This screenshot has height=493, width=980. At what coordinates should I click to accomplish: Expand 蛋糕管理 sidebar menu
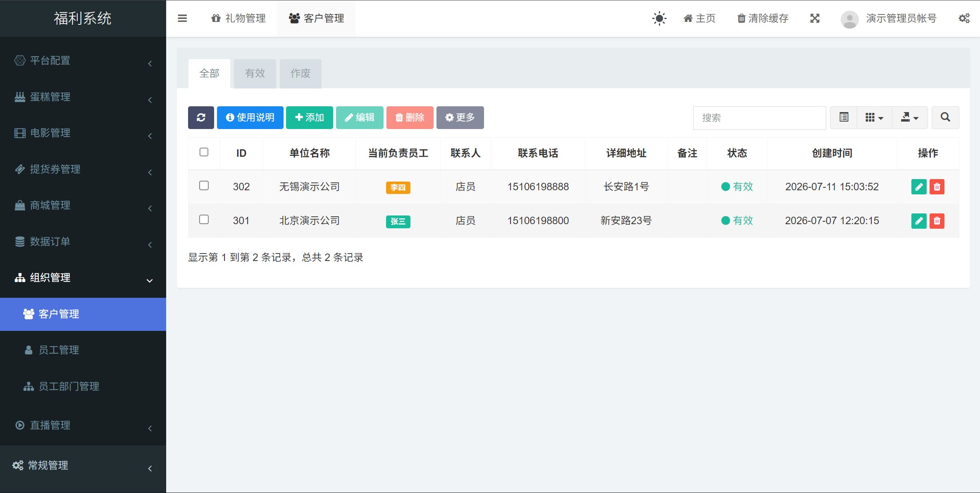pos(83,97)
